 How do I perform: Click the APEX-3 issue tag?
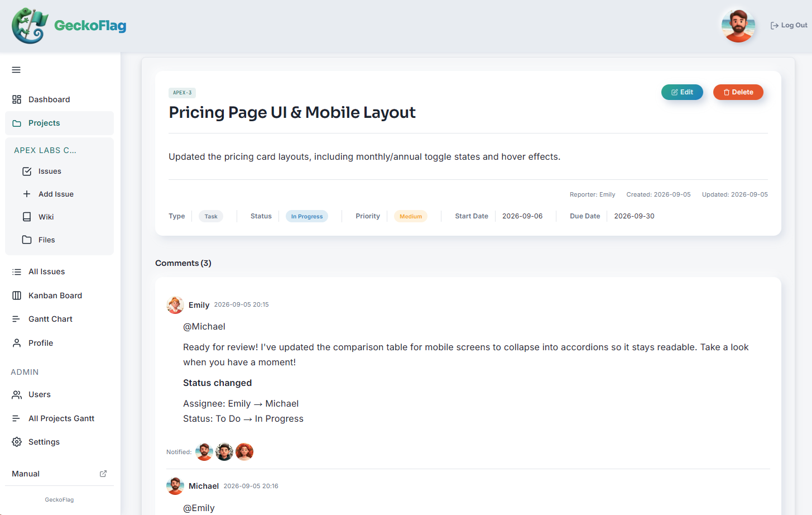pos(182,93)
